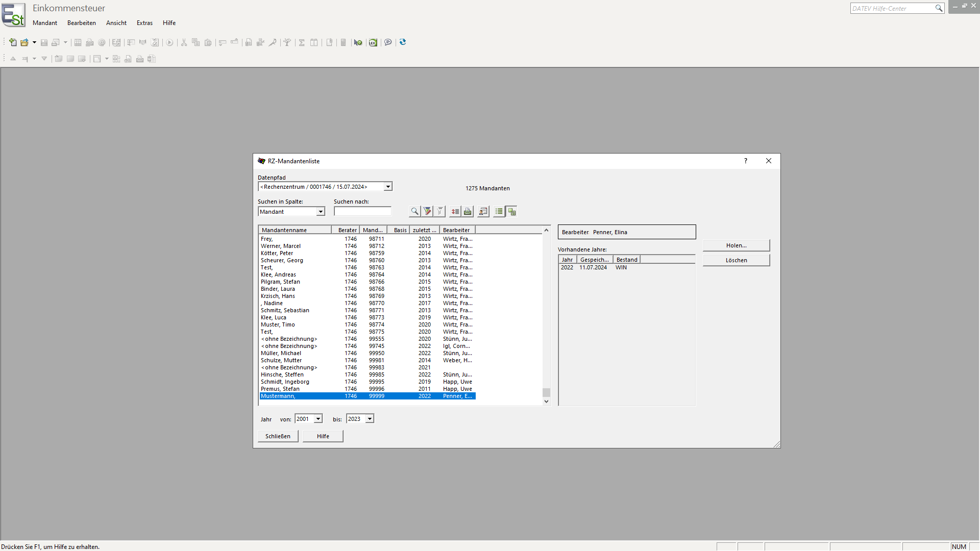The width and height of the screenshot is (980, 551).
Task: Switch to bulleted list view toggle
Action: coord(499,211)
